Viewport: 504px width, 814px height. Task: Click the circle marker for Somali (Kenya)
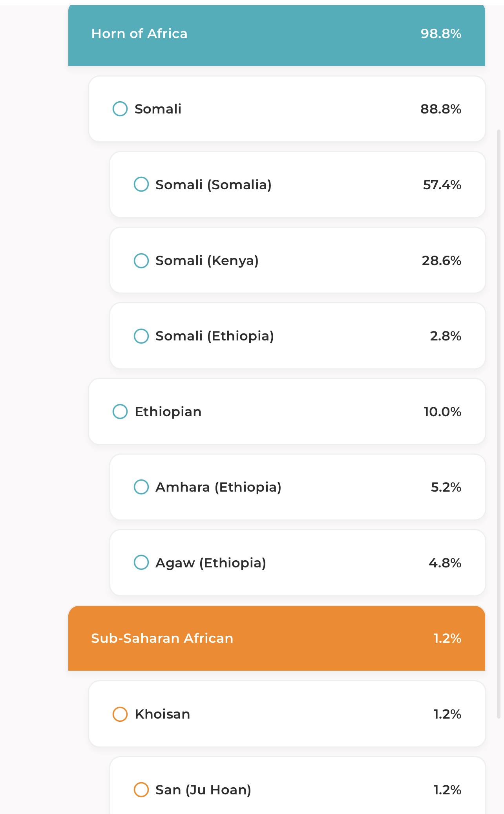(x=141, y=260)
